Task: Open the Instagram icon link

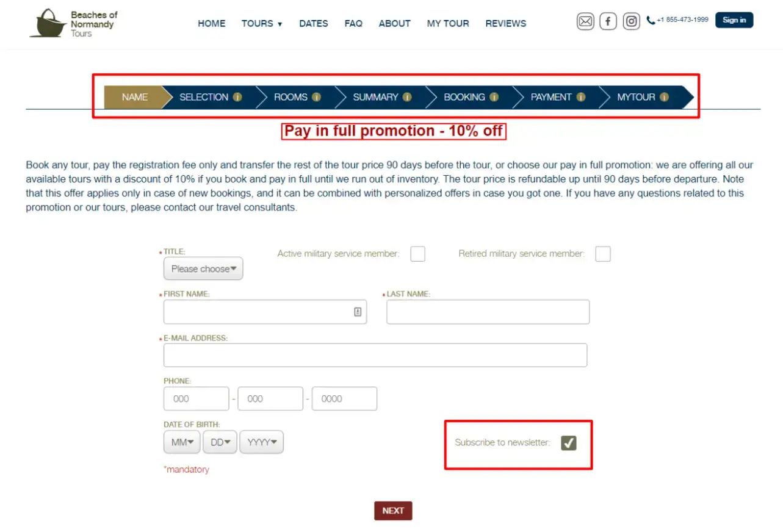Action: [632, 21]
